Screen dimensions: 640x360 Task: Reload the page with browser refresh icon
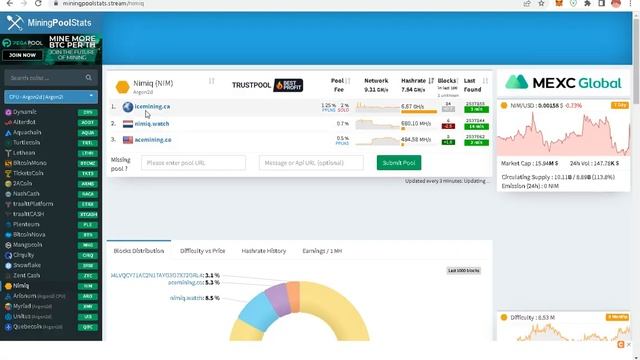[x=38, y=3]
